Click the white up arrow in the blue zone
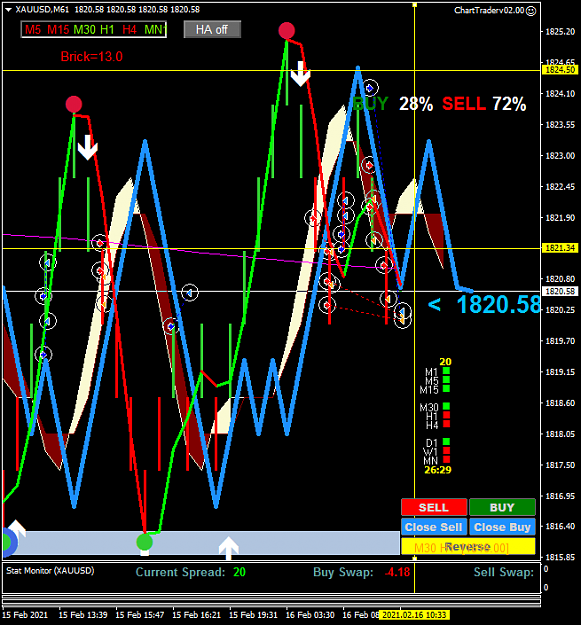 point(228,547)
